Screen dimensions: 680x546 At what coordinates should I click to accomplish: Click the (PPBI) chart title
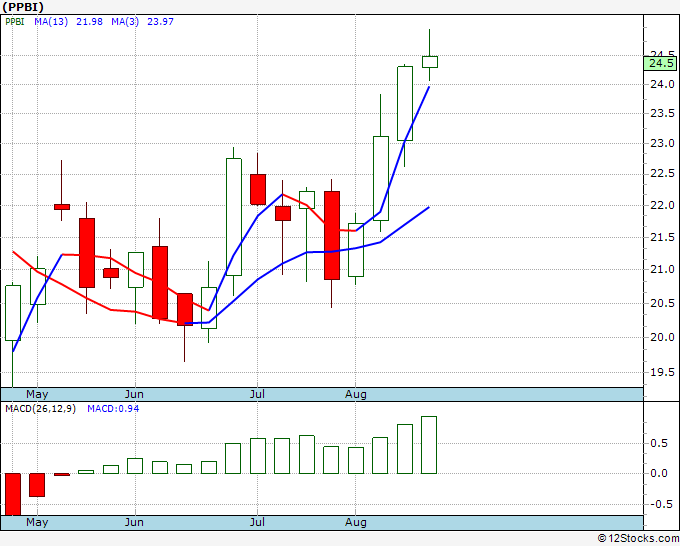coord(23,7)
